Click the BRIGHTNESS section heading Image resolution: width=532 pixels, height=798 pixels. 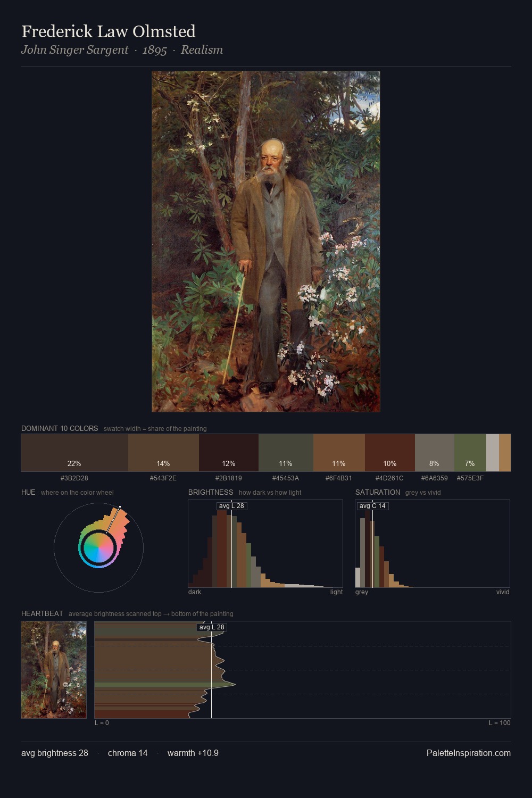(211, 492)
